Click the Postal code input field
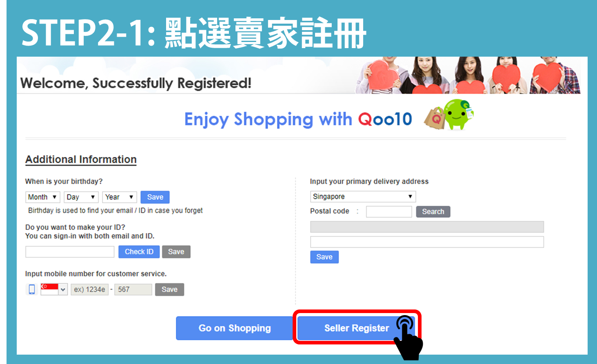The width and height of the screenshot is (597, 364). click(389, 212)
